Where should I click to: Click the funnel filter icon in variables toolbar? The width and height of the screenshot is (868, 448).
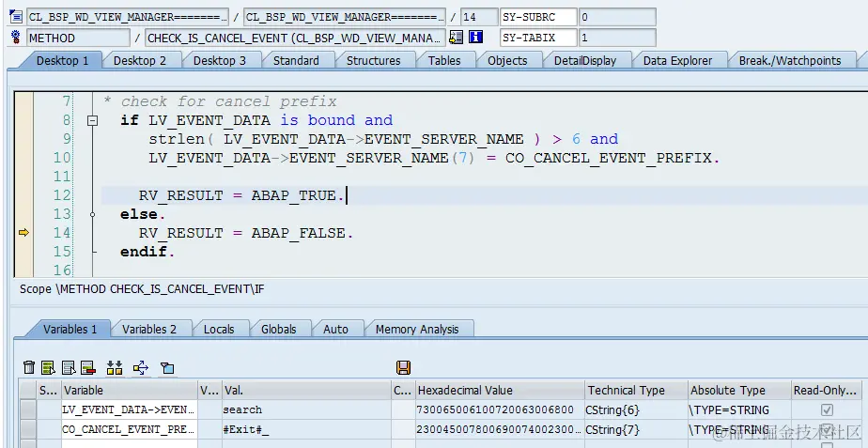(167, 368)
